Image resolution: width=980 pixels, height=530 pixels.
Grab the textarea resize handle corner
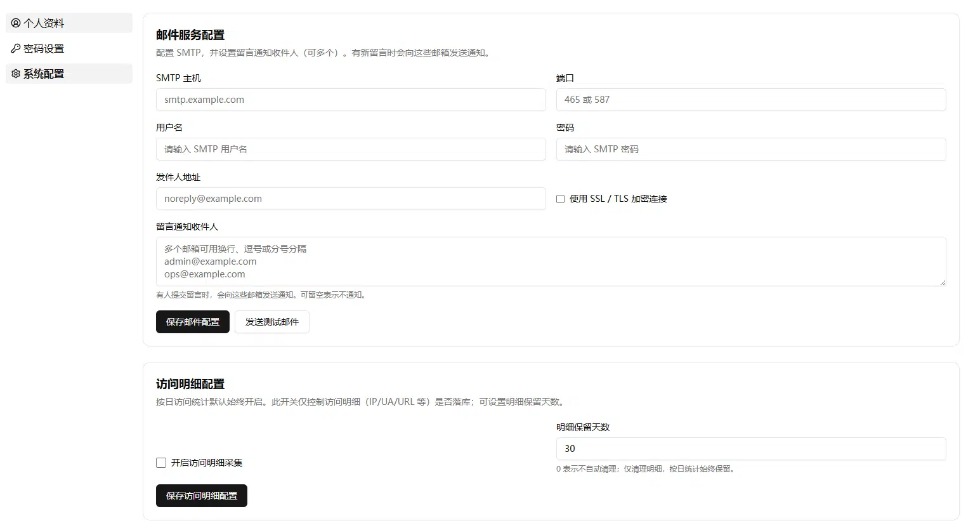pyautogui.click(x=943, y=282)
